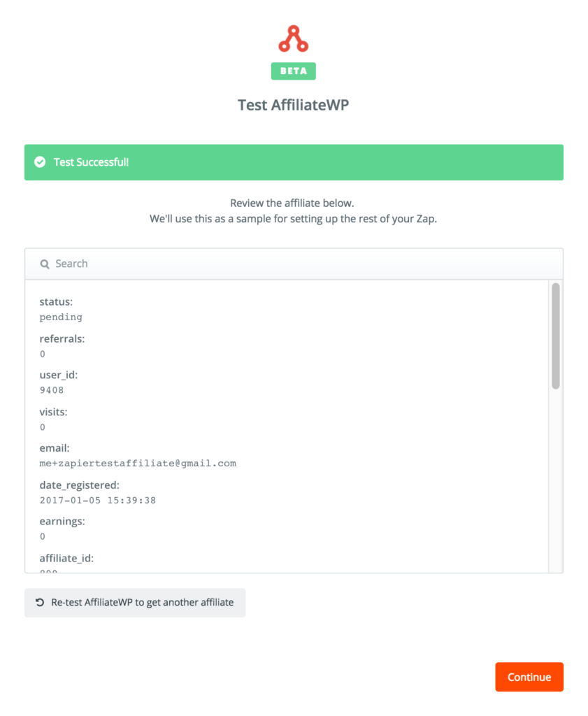Click the affiliate_id field entry

(66, 558)
